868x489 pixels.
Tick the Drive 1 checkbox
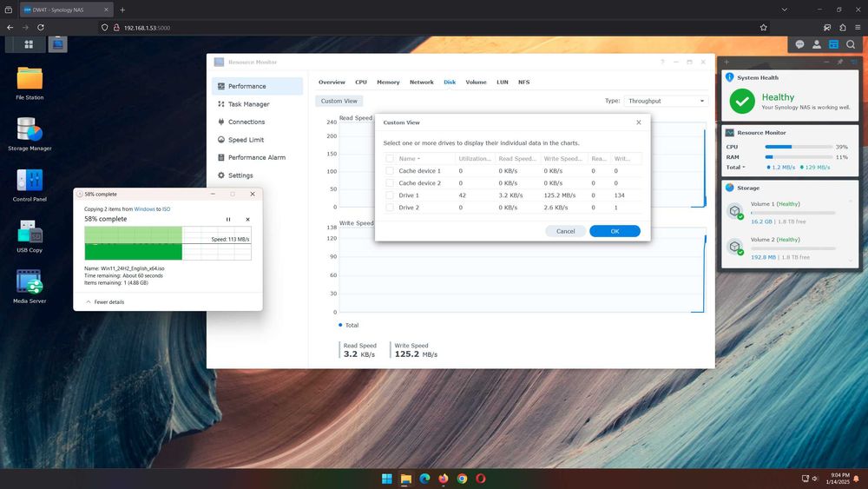coord(390,195)
